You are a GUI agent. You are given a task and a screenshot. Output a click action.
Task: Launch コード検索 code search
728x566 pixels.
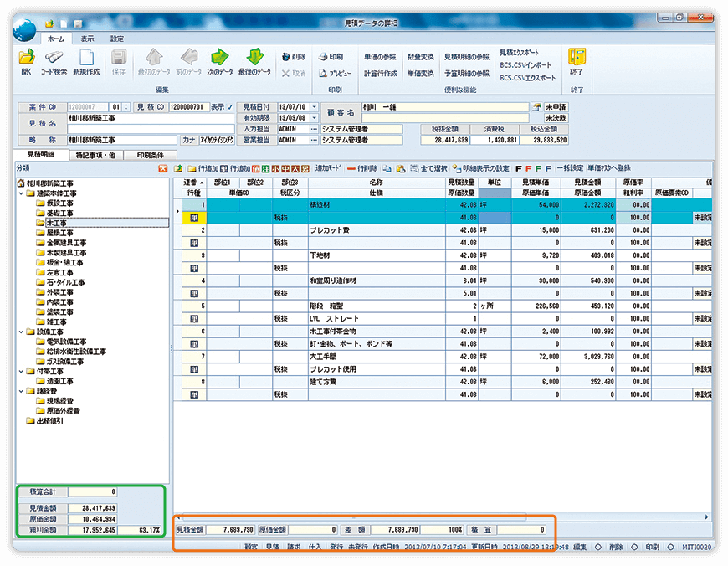pos(54,62)
